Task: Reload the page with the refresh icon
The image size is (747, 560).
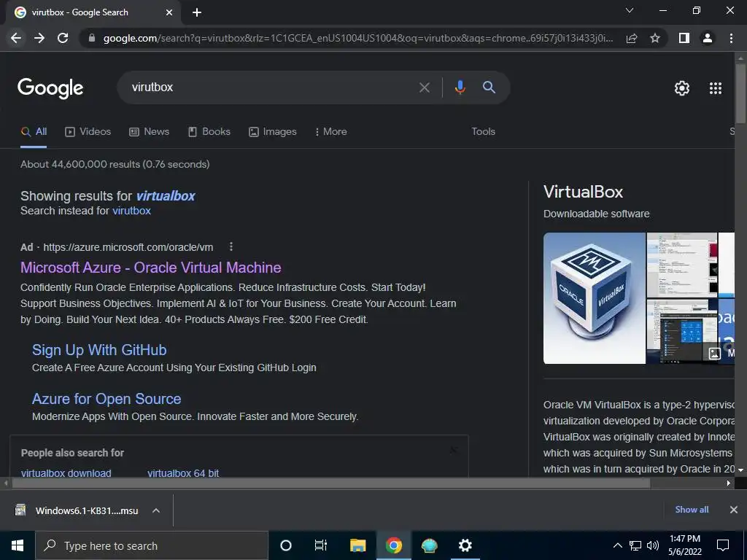Action: click(63, 38)
